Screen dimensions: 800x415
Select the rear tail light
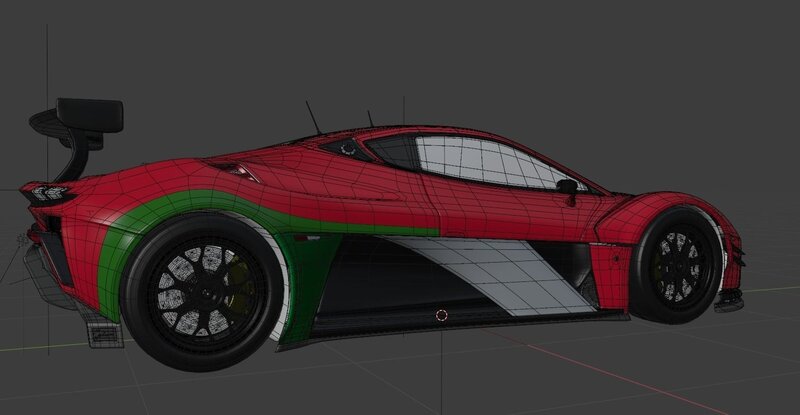click(x=45, y=193)
